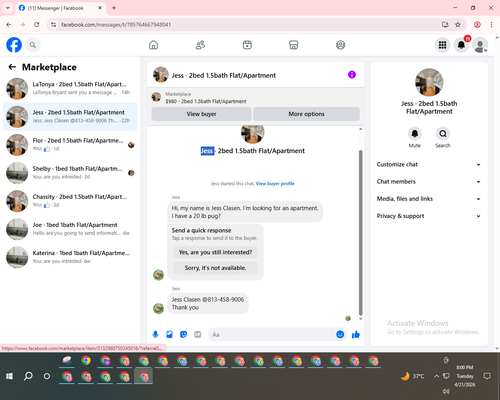Viewport: 500px width, 400px height.
Task: Open account profile menu avatar
Action: (480, 45)
